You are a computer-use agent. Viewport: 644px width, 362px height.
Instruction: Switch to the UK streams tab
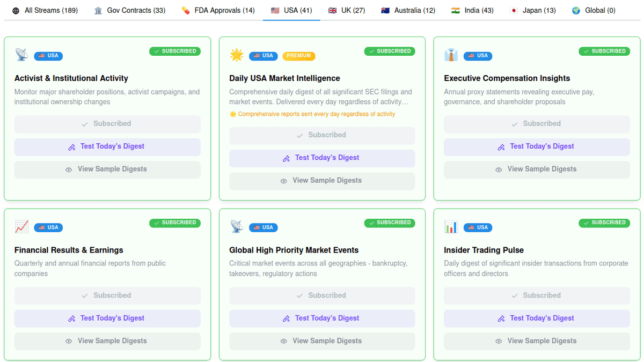(x=347, y=10)
